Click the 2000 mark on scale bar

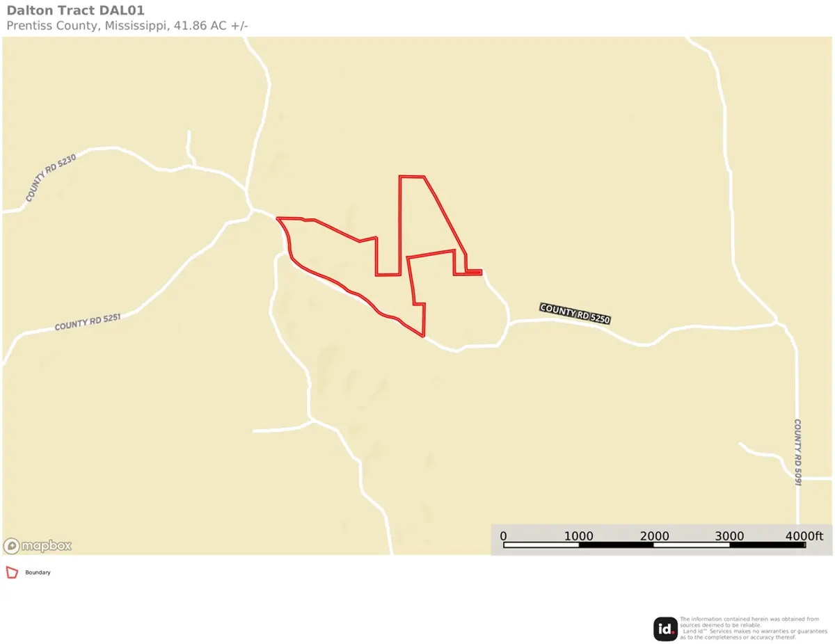(x=654, y=536)
